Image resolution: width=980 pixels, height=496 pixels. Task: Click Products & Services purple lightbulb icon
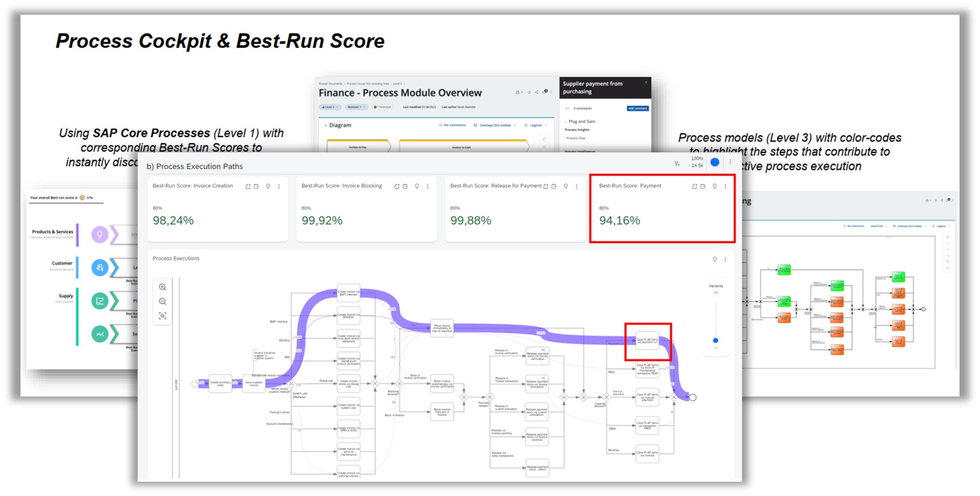[x=99, y=235]
